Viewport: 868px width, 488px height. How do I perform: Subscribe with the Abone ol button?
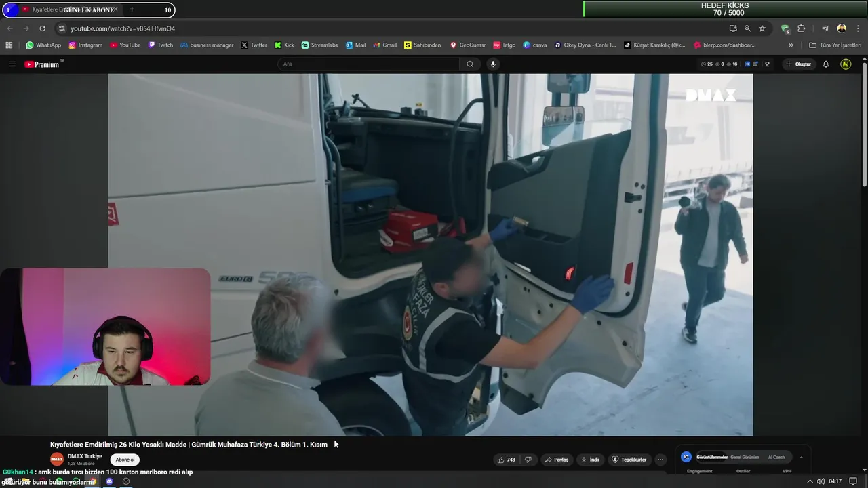125,460
